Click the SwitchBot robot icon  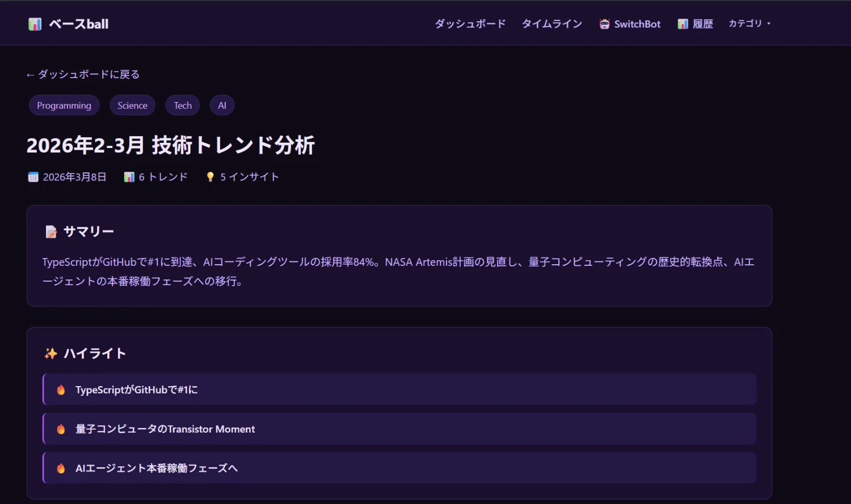[604, 24]
